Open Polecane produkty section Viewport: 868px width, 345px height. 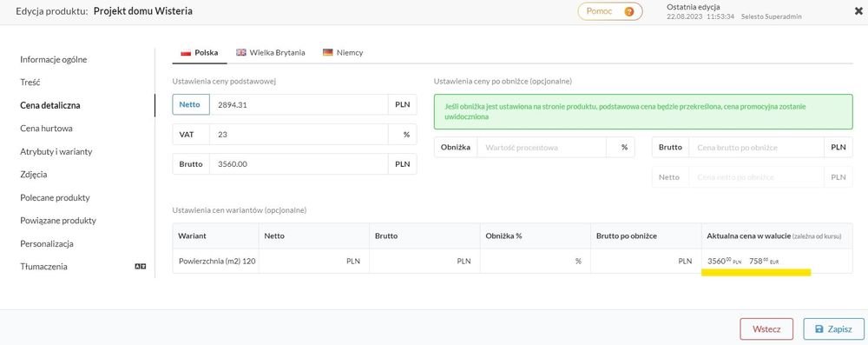tap(55, 197)
